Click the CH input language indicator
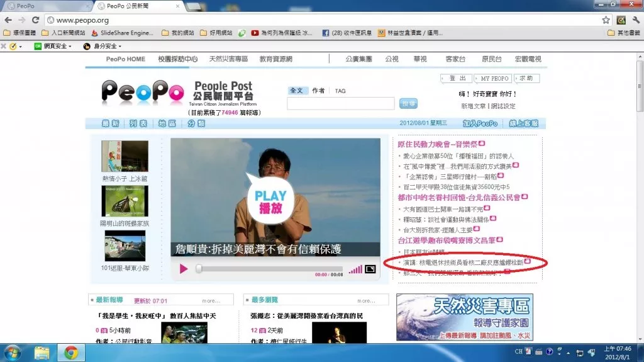The height and width of the screenshot is (362, 644). point(519,352)
